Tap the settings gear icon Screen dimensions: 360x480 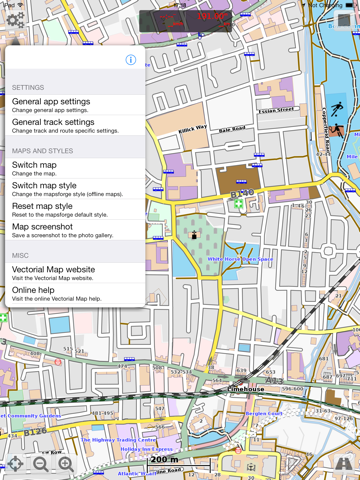(x=15, y=19)
